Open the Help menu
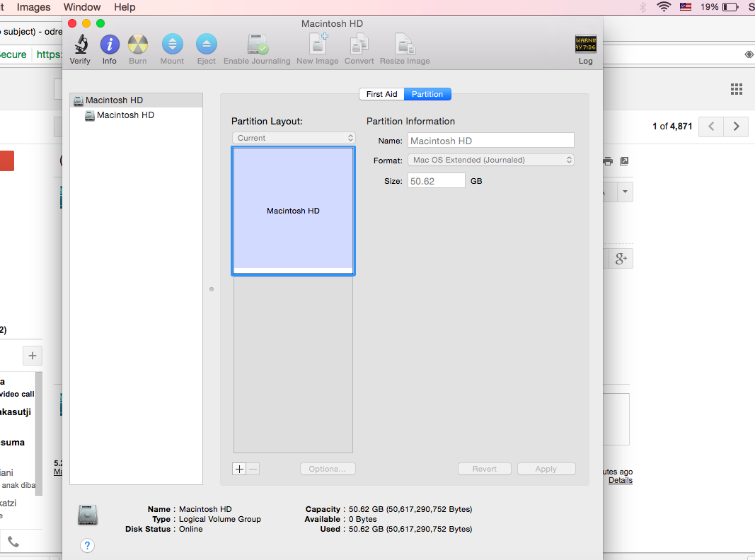The image size is (755, 560). (x=125, y=7)
